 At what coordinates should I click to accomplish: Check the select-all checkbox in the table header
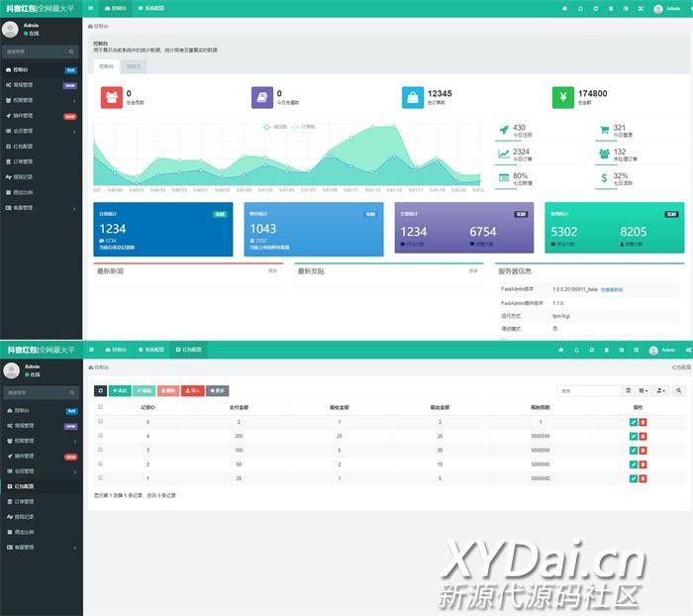click(100, 407)
